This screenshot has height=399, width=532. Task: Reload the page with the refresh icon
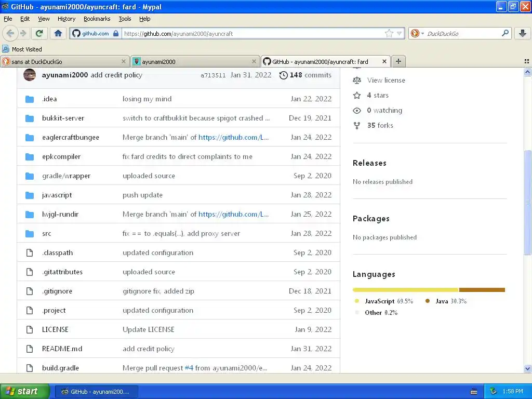coord(39,33)
